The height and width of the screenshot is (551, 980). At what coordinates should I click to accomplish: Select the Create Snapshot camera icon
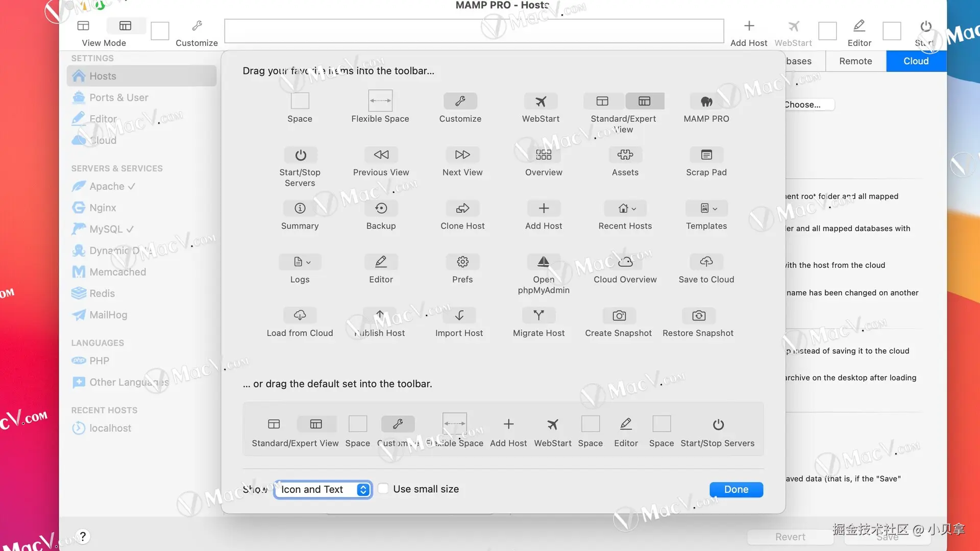point(619,315)
